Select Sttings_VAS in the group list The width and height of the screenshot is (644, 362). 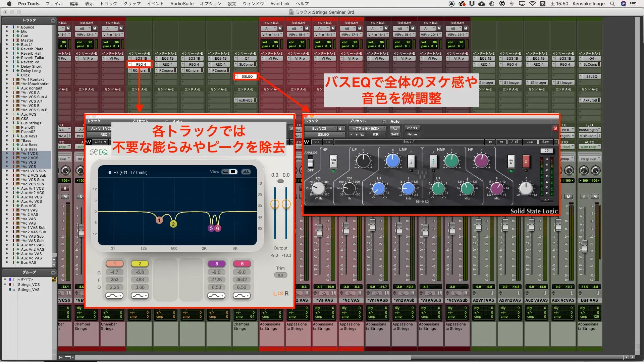pos(29,290)
